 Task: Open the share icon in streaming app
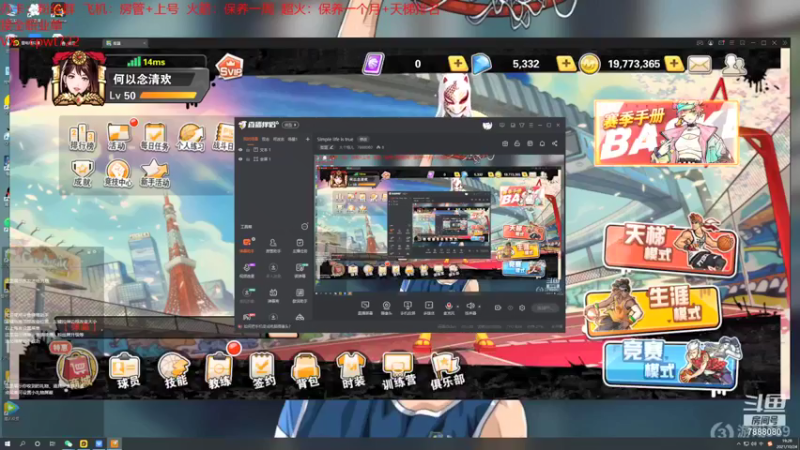555,143
